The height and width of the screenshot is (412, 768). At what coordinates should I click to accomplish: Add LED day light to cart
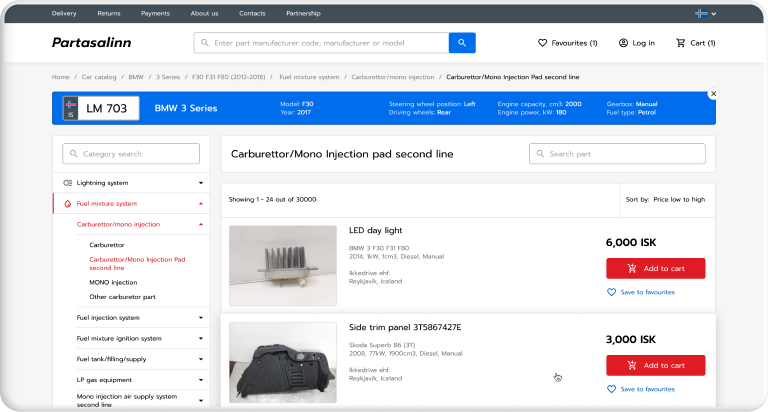[655, 268]
